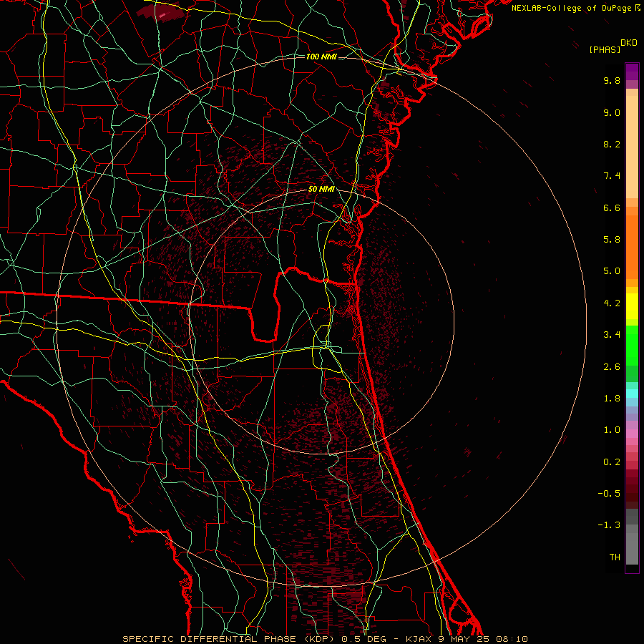The height and width of the screenshot is (644, 644).
Task: Click the [PHAS] label above the color scale
Action: [x=605, y=50]
